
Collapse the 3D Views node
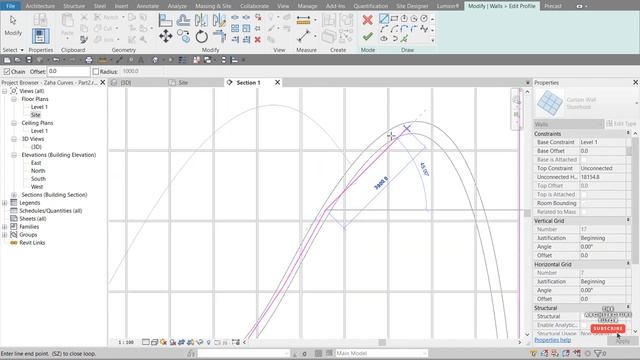pyautogui.click(x=14, y=139)
